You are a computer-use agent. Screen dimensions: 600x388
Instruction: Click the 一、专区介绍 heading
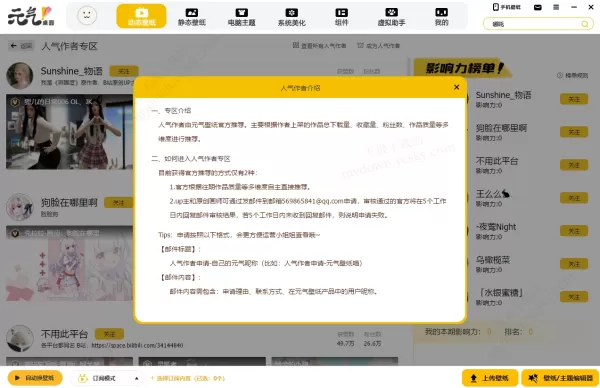pos(171,111)
